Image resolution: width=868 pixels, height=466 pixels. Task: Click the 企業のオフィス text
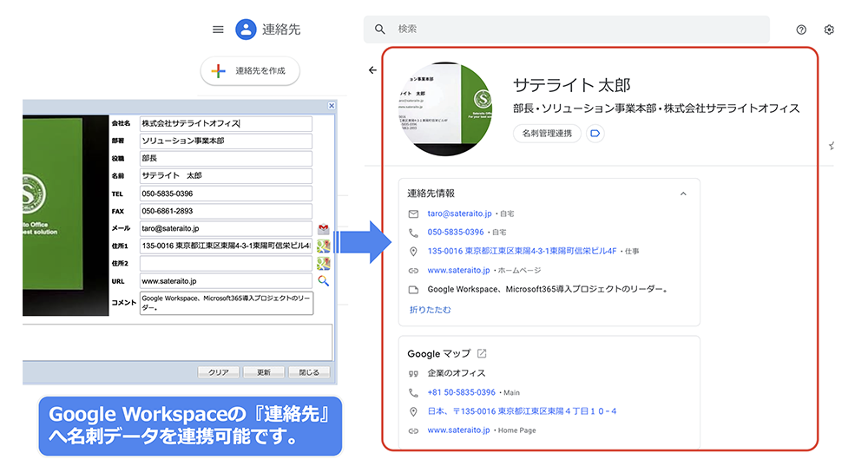457,373
